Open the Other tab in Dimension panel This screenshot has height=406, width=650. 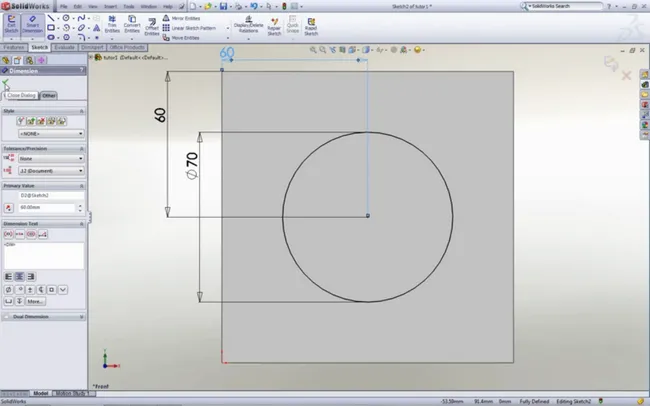click(x=49, y=96)
